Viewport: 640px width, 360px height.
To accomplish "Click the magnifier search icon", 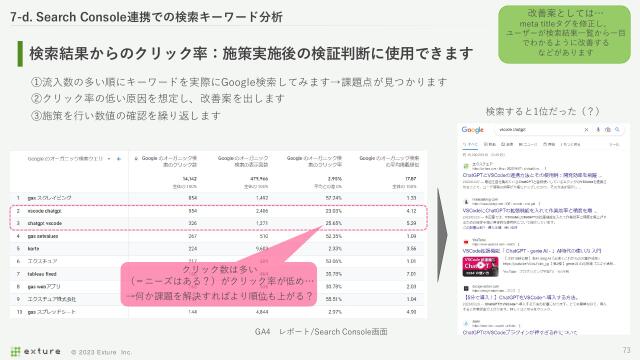I will tap(618, 129).
